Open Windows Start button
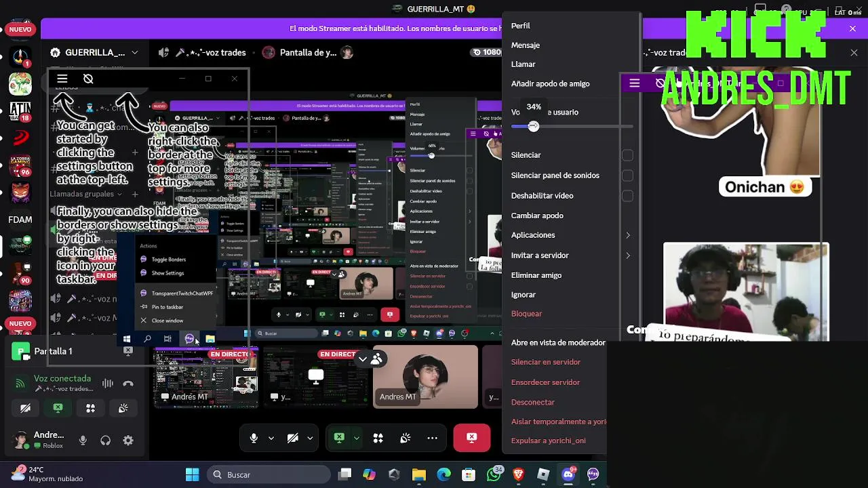This screenshot has height=488, width=868. [193, 474]
